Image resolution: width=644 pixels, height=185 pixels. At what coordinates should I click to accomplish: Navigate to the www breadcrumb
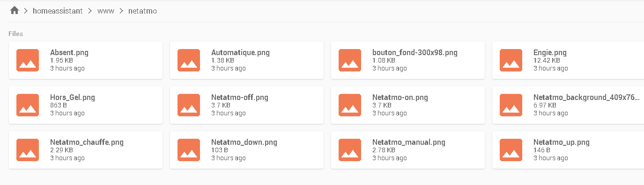pyautogui.click(x=106, y=11)
